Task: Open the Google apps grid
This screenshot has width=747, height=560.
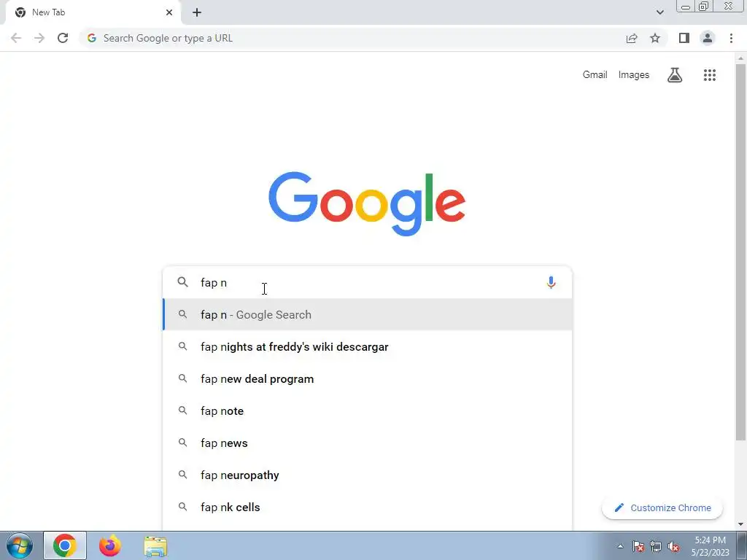Action: click(709, 75)
